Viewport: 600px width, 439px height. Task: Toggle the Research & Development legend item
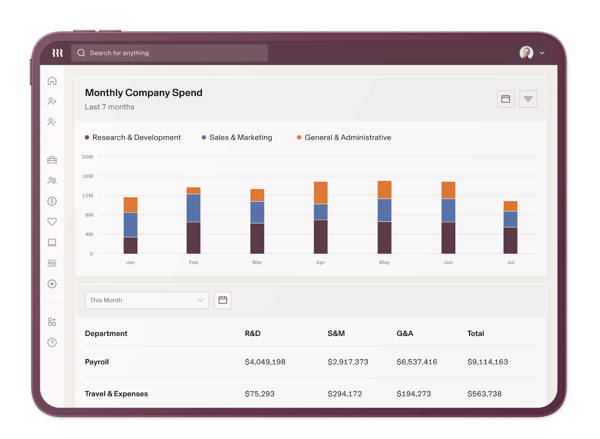point(132,137)
